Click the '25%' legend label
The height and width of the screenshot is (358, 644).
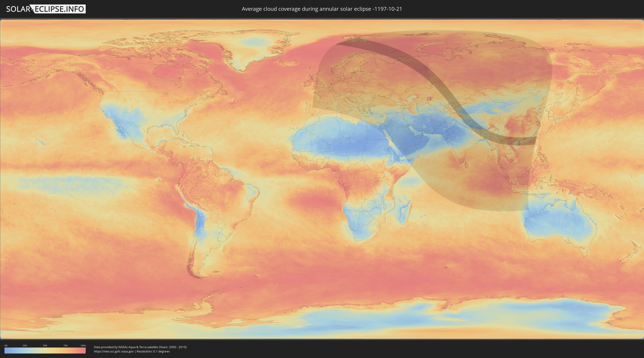pyautogui.click(x=25, y=345)
